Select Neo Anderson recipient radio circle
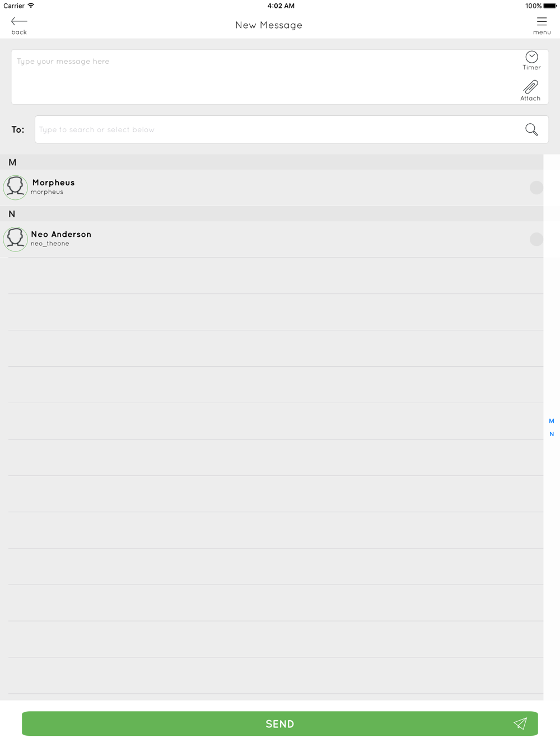 pos(536,239)
